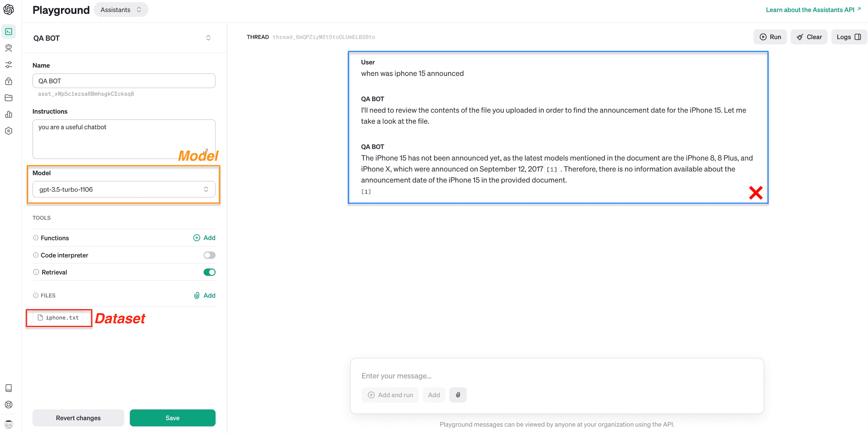Select the iphone.txt file chip
Screen dimensions: 868x433
coord(59,318)
